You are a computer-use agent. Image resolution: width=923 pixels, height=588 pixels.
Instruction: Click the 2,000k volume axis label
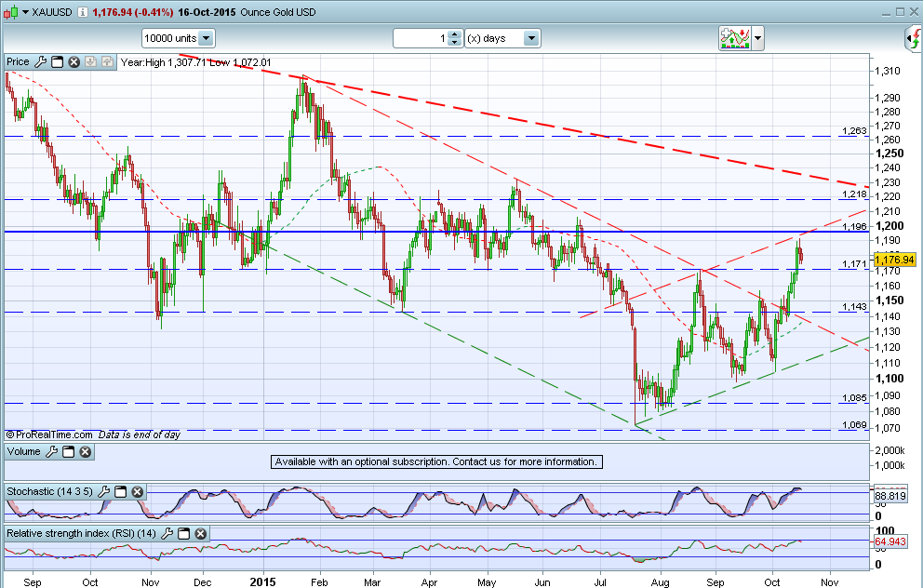coord(890,451)
